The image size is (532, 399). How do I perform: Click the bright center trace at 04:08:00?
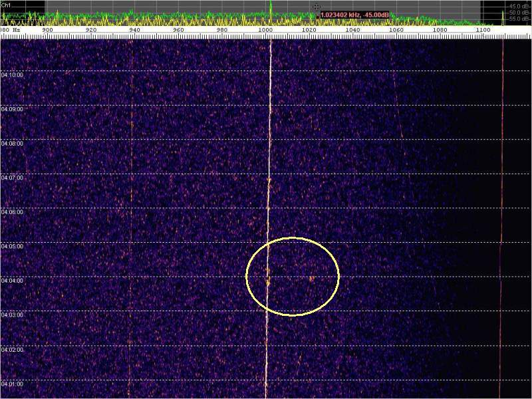tap(270, 142)
